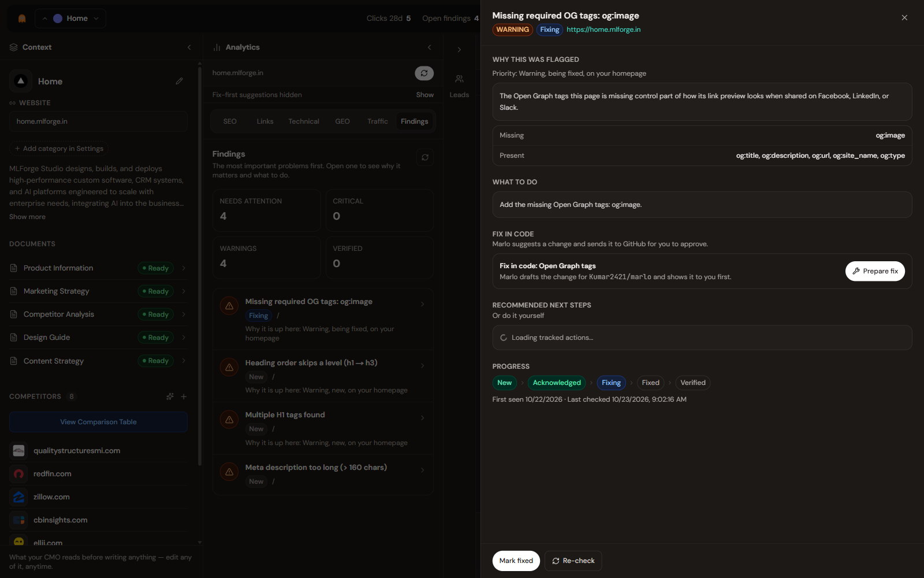Click the Verified progress step
924x578 pixels.
point(693,383)
